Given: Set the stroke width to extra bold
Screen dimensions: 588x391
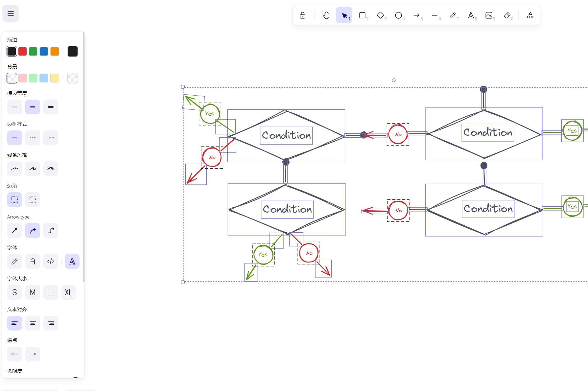Looking at the screenshot, I should pyautogui.click(x=51, y=107).
